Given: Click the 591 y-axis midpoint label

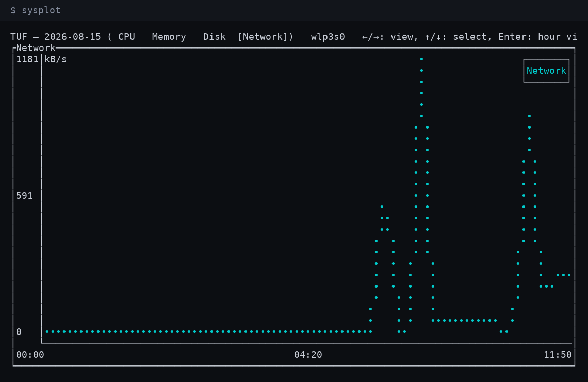Looking at the screenshot, I should point(24,196).
